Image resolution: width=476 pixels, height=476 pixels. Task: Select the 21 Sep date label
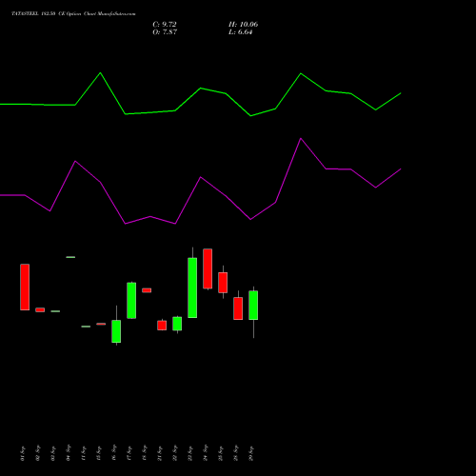[x=160, y=453]
